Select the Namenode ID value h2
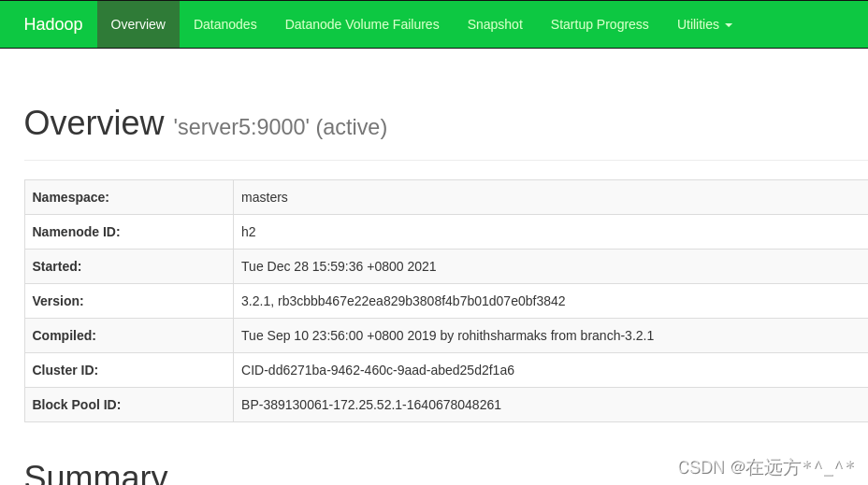Image resolution: width=868 pixels, height=485 pixels. point(248,232)
